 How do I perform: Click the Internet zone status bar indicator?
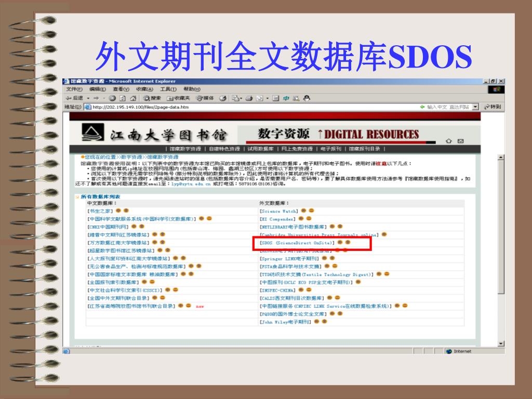point(459,351)
